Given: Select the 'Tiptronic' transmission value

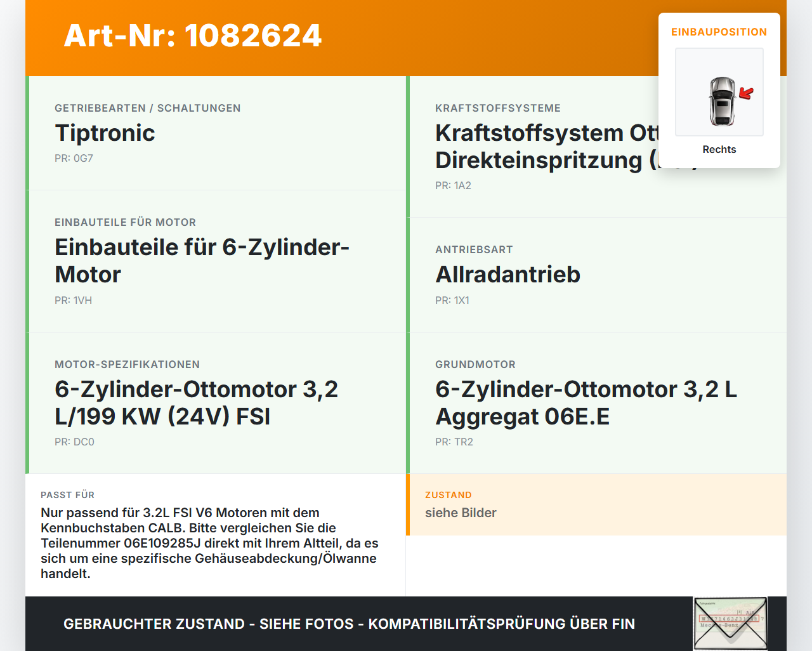Looking at the screenshot, I should coord(105,133).
